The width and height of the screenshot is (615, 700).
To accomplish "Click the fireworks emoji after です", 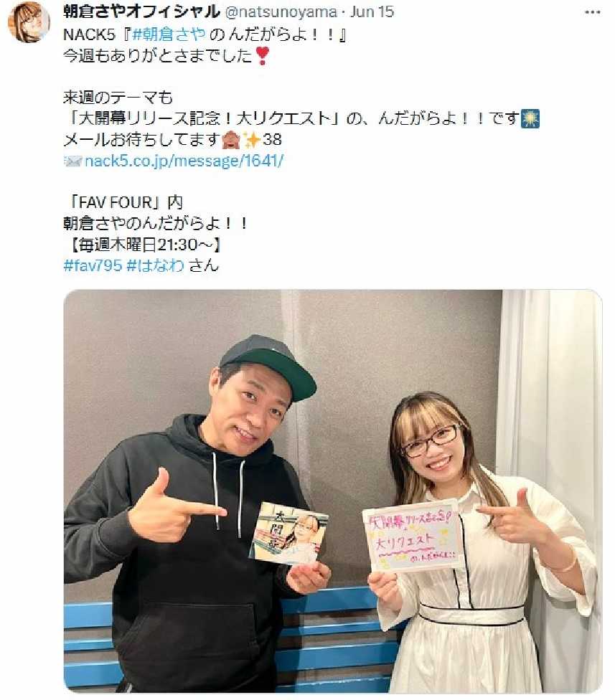I will tap(530, 119).
